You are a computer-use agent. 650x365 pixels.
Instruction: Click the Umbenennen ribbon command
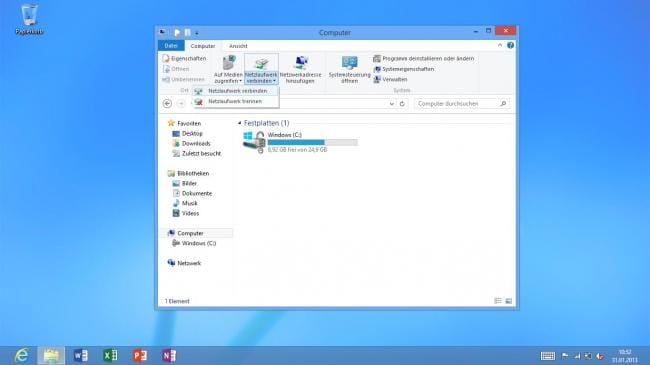183,79
